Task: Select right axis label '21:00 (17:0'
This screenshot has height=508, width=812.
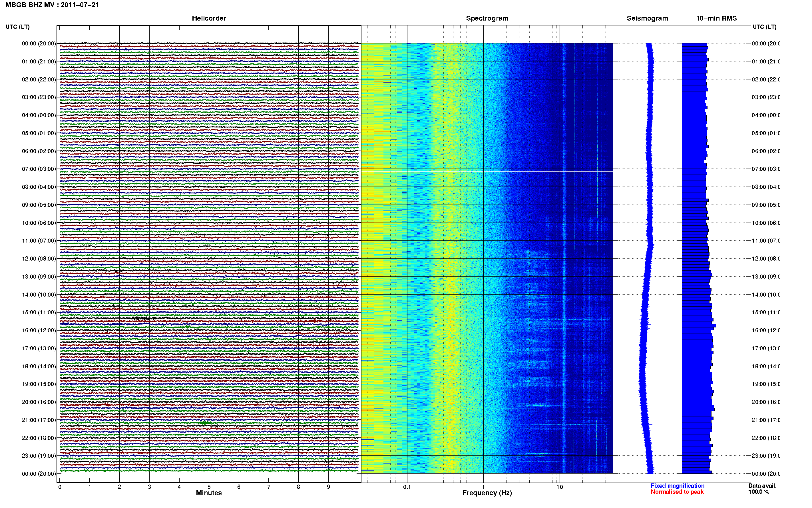Action: pos(766,420)
